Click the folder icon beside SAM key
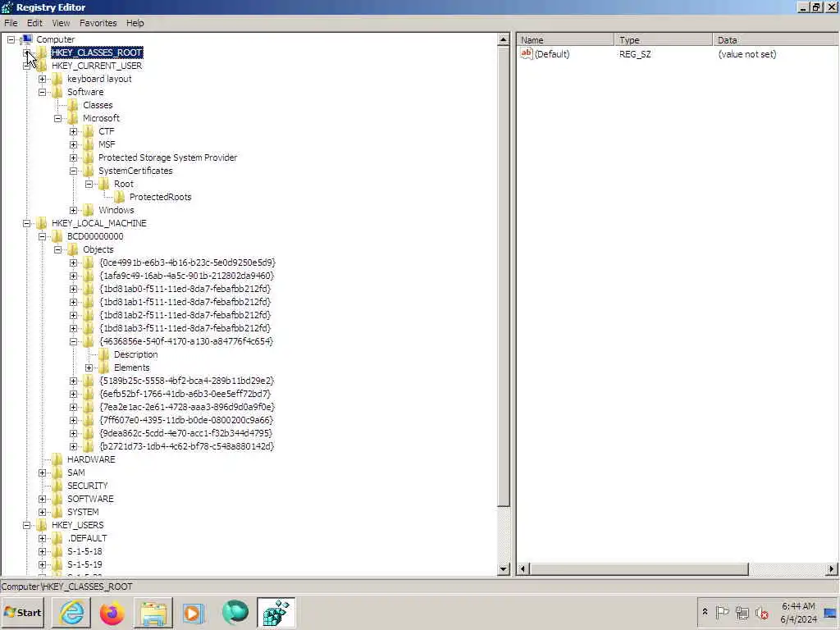 tap(57, 472)
